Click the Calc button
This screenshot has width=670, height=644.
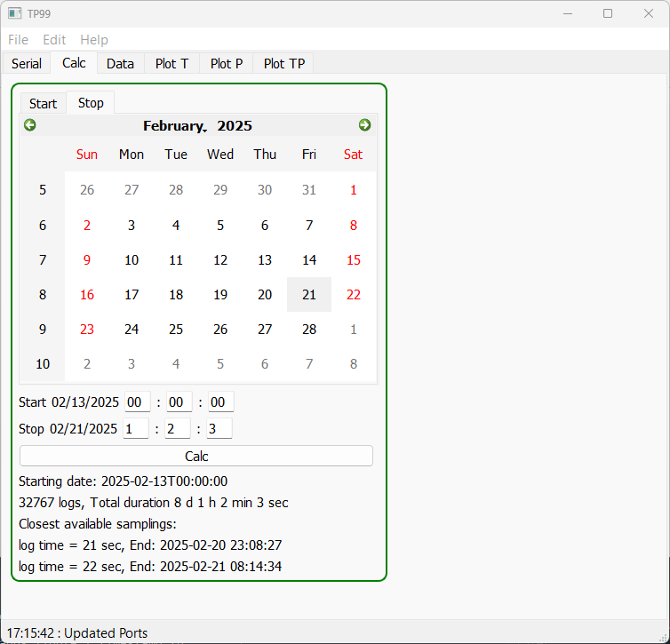(196, 456)
